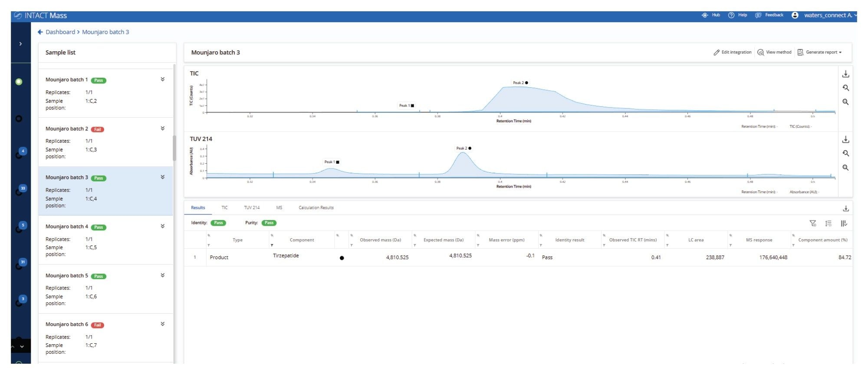The height and width of the screenshot is (375, 868).
Task: Reset zoom on TUV 214 chart
Action: [x=845, y=154]
